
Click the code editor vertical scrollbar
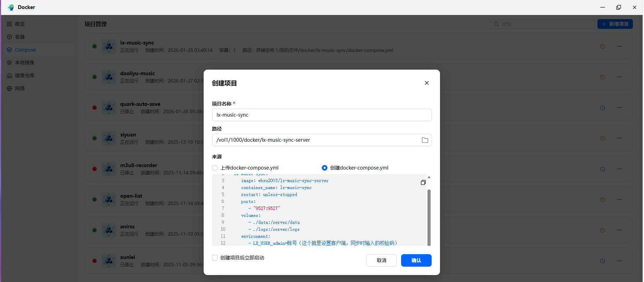coord(429,217)
